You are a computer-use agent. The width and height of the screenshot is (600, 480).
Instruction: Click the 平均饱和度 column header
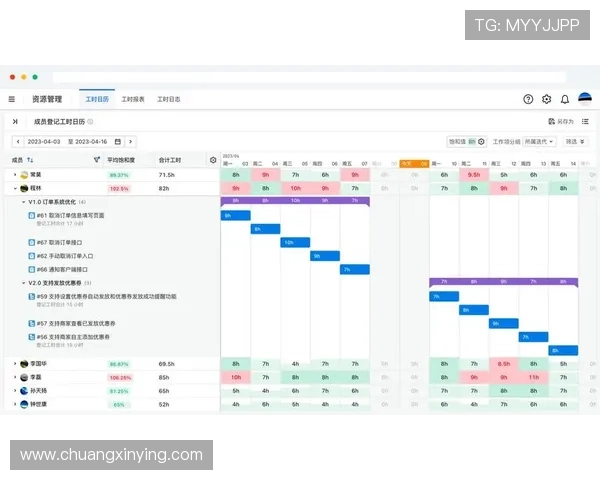(x=121, y=160)
